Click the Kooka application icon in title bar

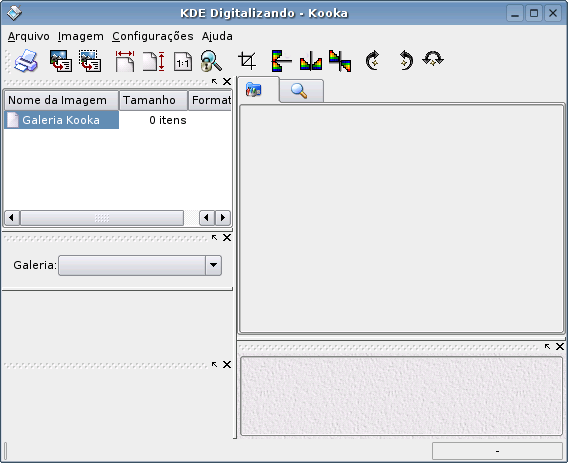(14, 13)
